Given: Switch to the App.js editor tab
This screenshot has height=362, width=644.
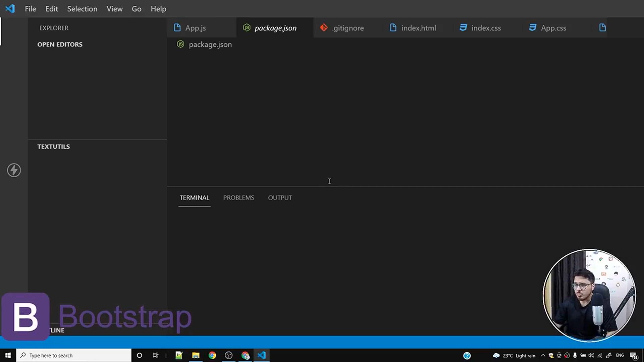Looking at the screenshot, I should tap(201, 28).
